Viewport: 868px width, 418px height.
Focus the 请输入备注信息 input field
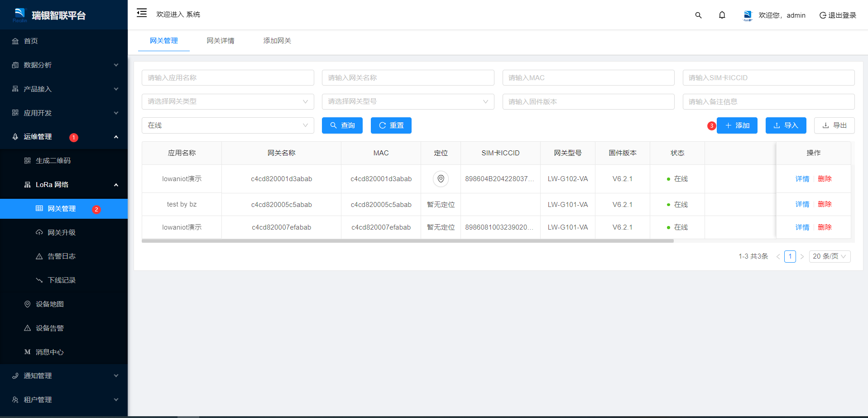(768, 101)
